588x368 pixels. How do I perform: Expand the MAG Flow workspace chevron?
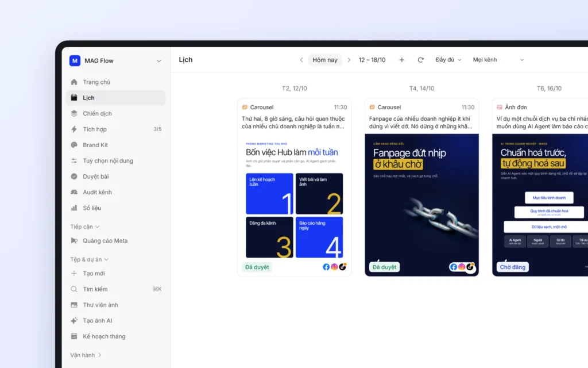[159, 61]
